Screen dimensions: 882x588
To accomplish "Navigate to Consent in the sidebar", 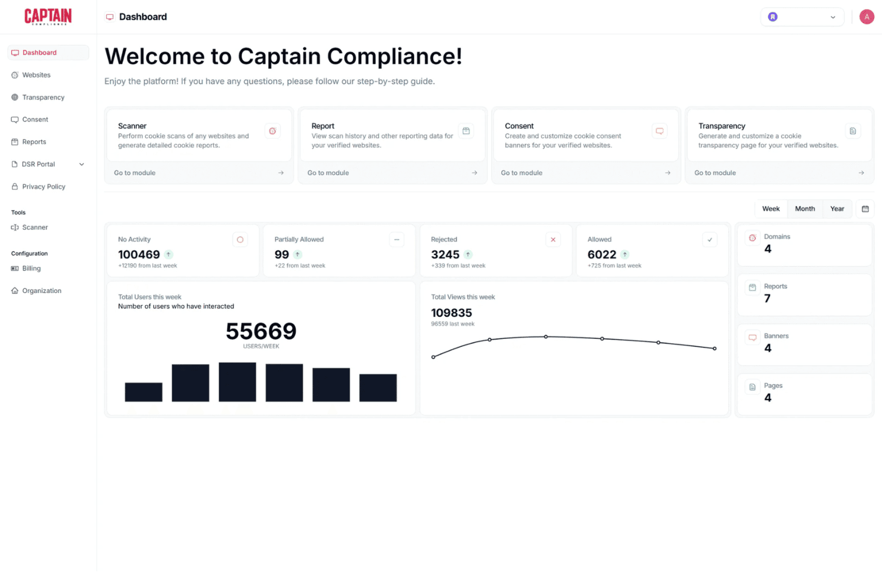I will 48,120.
